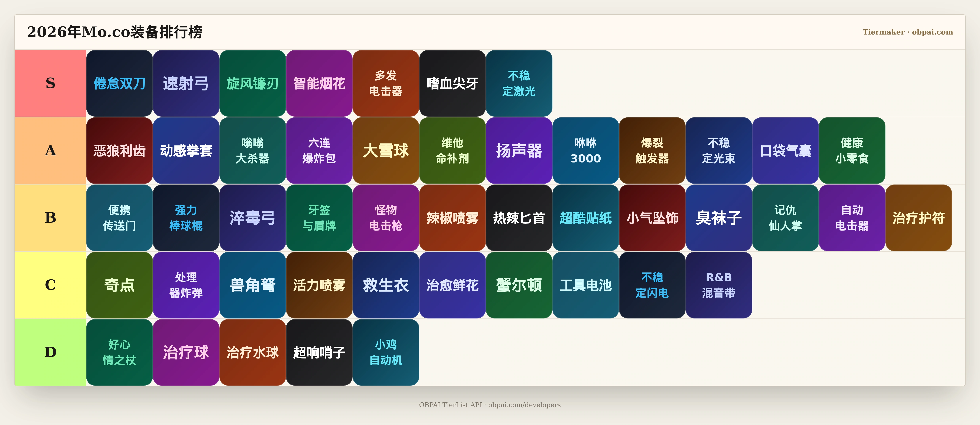Click the red S tier label

coord(51,83)
